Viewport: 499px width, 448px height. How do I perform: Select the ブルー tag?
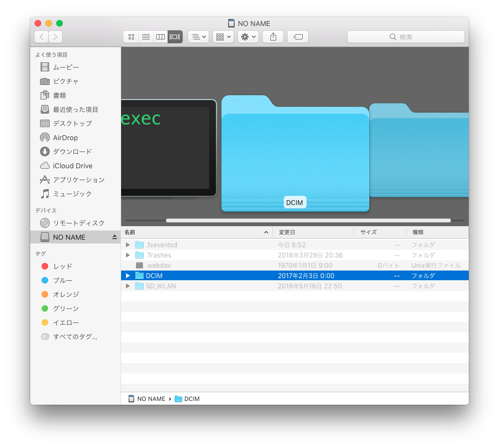click(75, 280)
